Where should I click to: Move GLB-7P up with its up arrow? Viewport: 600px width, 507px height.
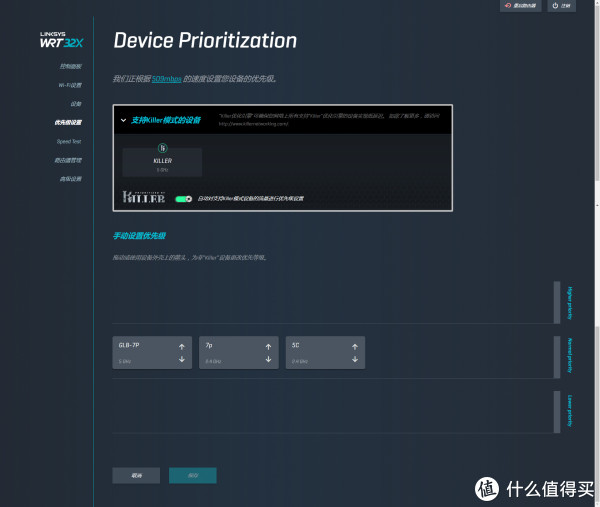[x=182, y=347]
